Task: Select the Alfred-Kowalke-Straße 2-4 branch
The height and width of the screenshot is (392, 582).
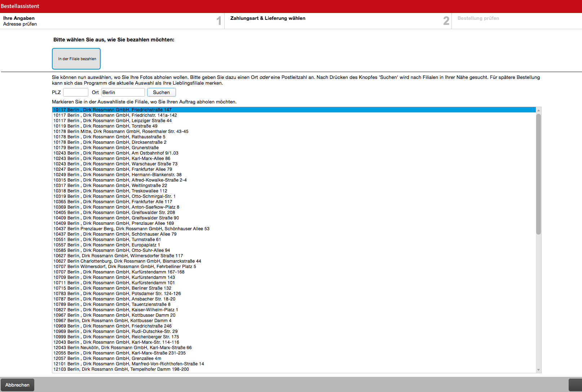Action: click(294, 180)
